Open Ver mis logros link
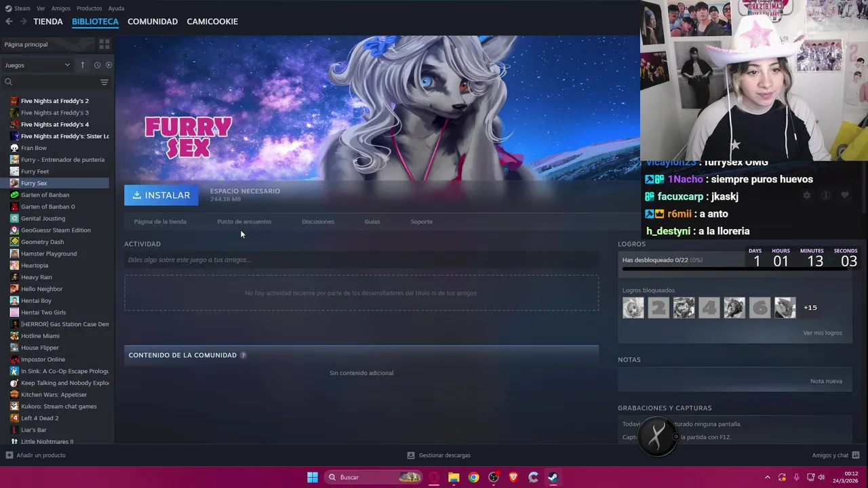The image size is (868, 488). point(823,333)
